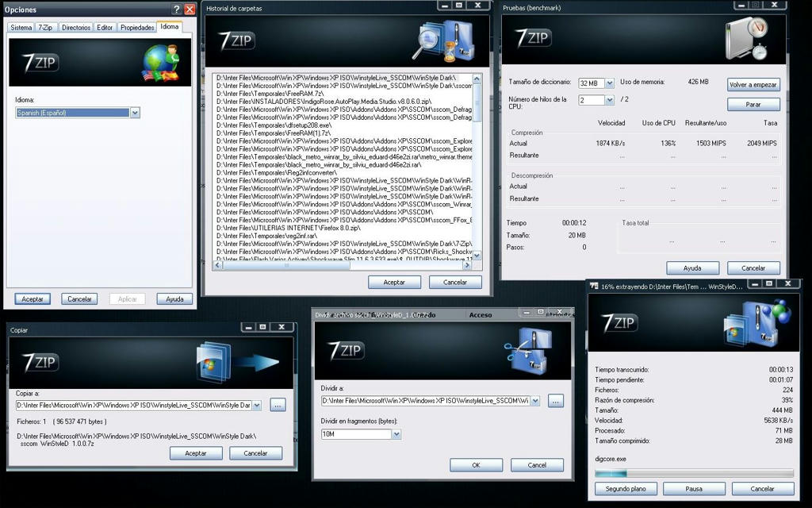Screen dimensions: 812x508
Task: Click scroll right arrow in folder history list
Action: 466,265
